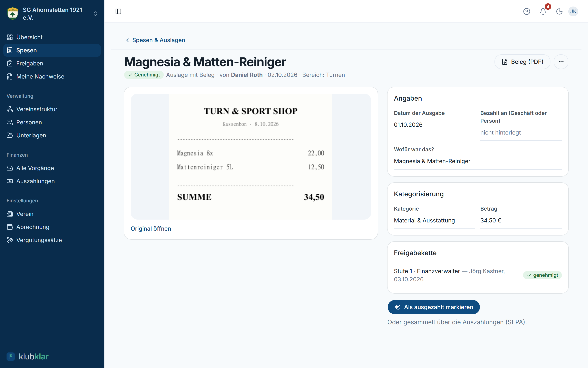Click Stufe 1 Finanzverwalter approval row
The width and height of the screenshot is (588, 368).
[x=478, y=275]
